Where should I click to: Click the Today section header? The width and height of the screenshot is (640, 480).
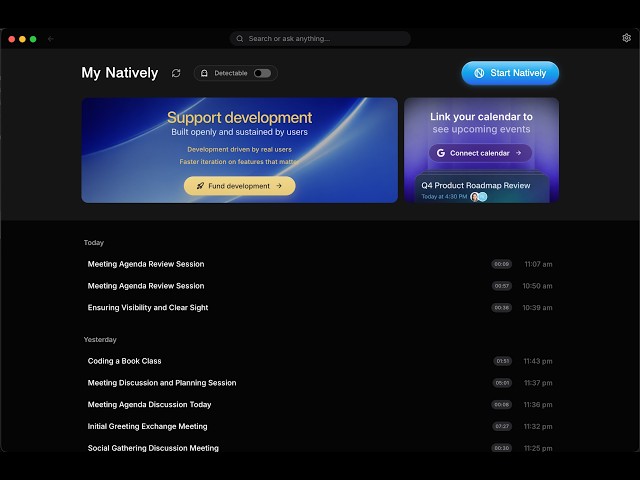pos(94,242)
